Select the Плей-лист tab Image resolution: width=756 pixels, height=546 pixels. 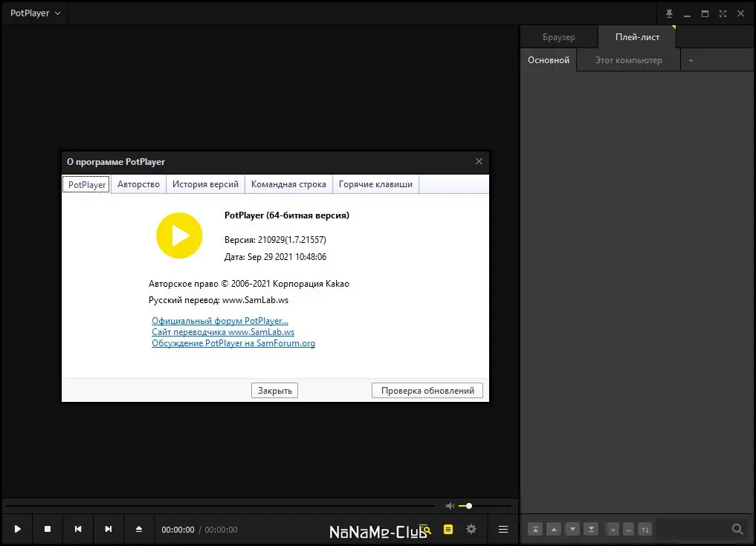pos(637,37)
